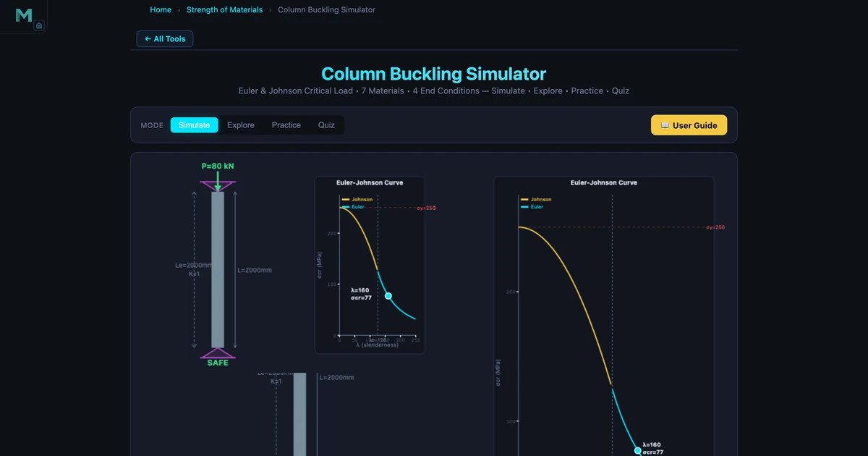Viewport: 868px width, 456px height.
Task: Click the σy=250 label in small chart
Action: click(426, 208)
